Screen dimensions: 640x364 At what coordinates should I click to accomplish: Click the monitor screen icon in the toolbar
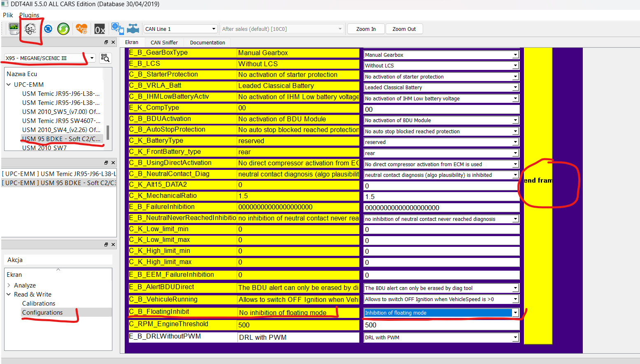click(x=14, y=29)
